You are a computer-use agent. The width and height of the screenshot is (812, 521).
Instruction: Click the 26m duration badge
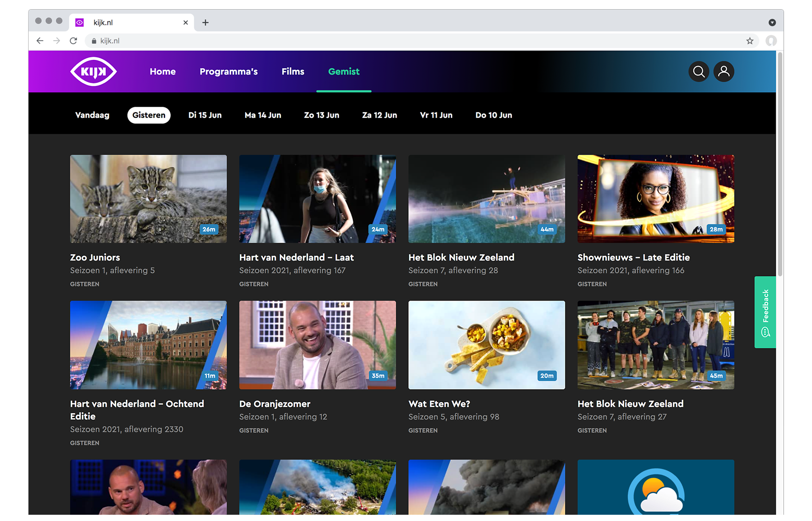209,229
